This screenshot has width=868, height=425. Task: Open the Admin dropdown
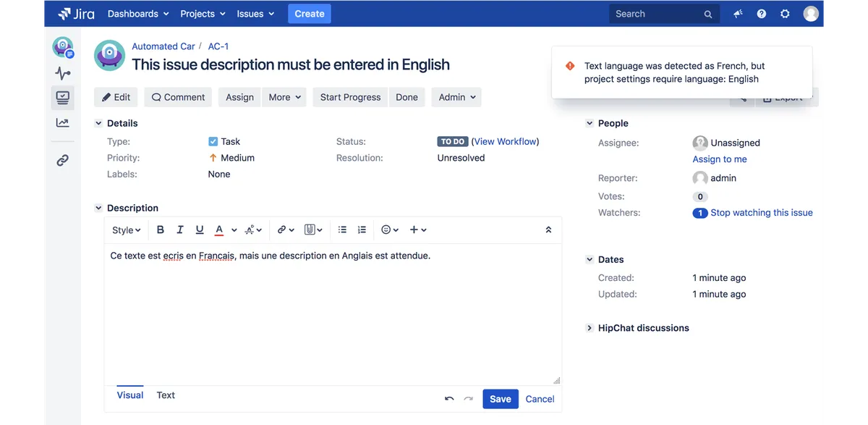point(456,97)
